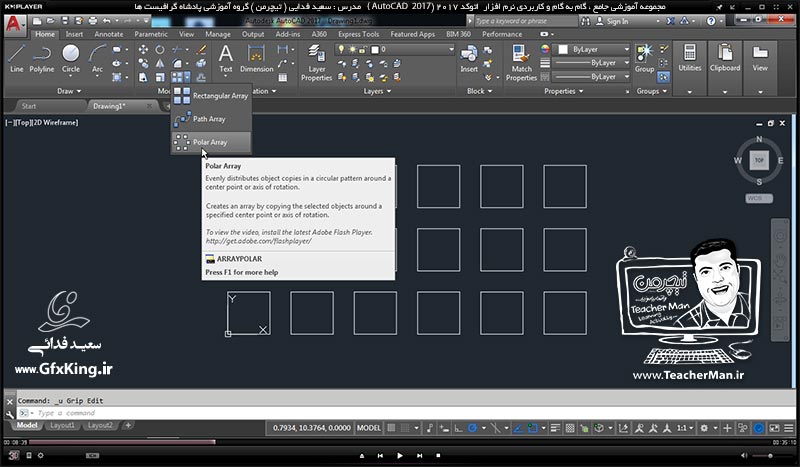
Task: Select the Scale tool icon
Action: (x=160, y=77)
